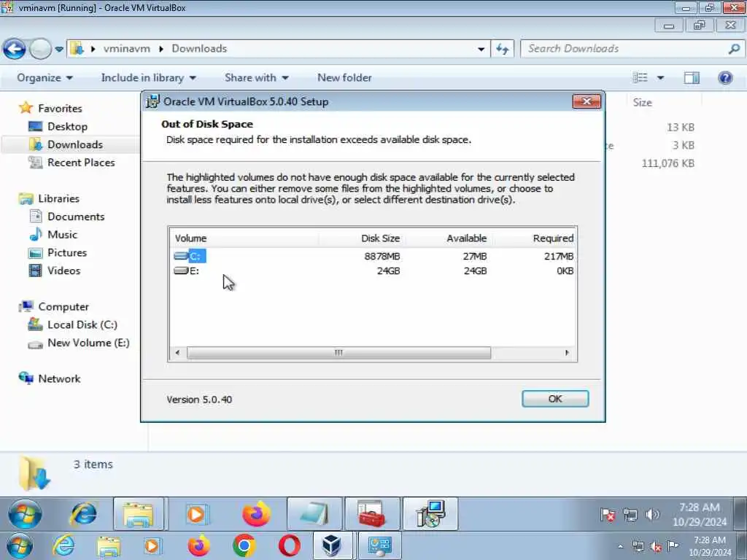Click the VirtualBox cube icon on host taskbar
Viewport: 747px width, 560px height.
click(332, 545)
